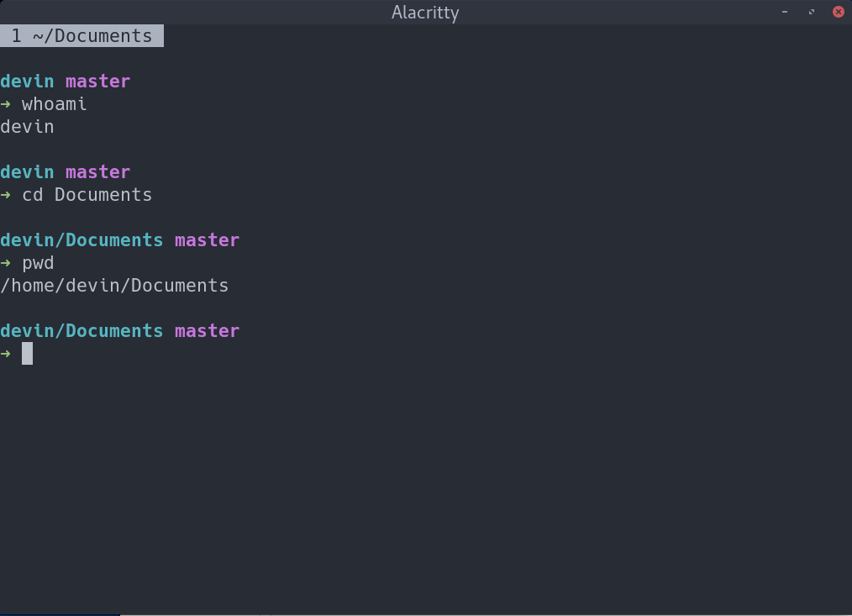The height and width of the screenshot is (616, 852).
Task: Click the 'pwd' command text
Action: point(38,263)
